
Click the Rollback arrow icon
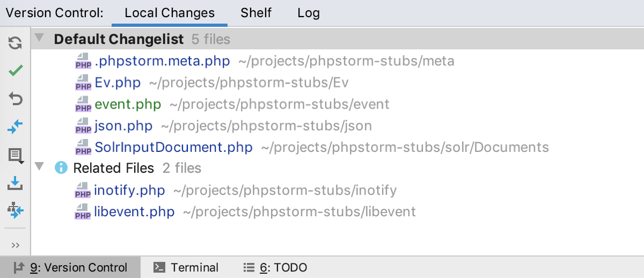click(16, 99)
